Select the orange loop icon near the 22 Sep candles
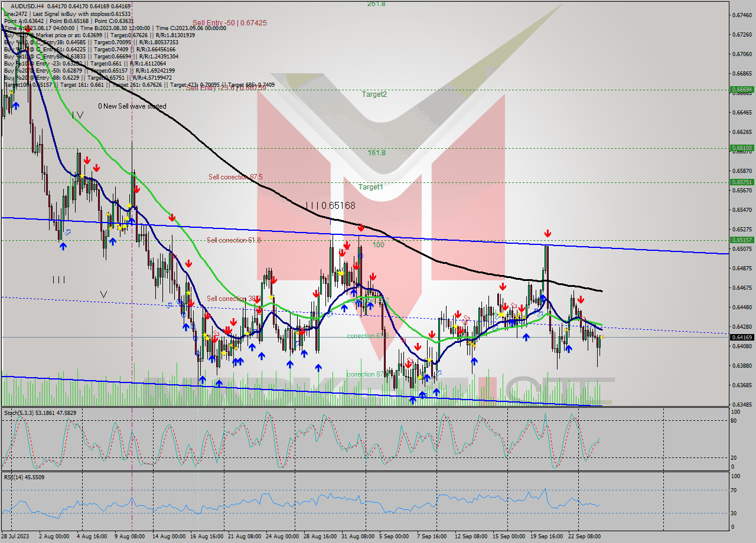This screenshot has width=756, height=543. click(582, 316)
